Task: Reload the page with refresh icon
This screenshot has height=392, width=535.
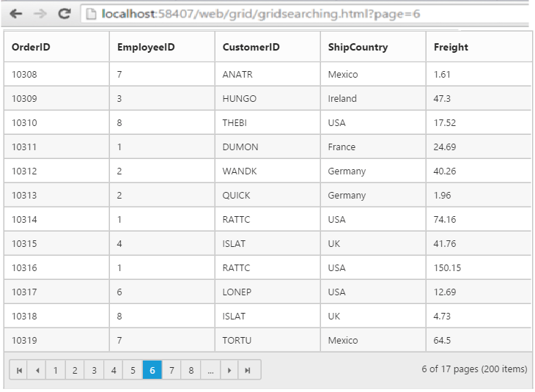Action: 64,14
